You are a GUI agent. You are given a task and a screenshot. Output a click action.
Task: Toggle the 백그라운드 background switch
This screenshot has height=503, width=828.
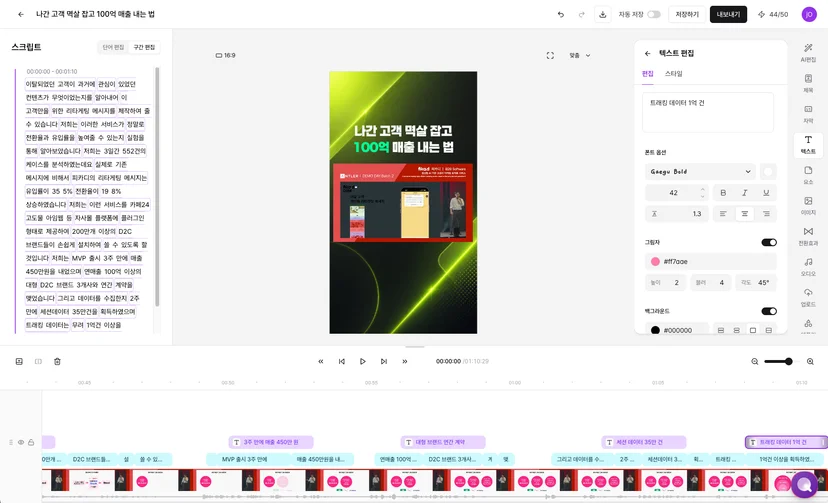769,311
